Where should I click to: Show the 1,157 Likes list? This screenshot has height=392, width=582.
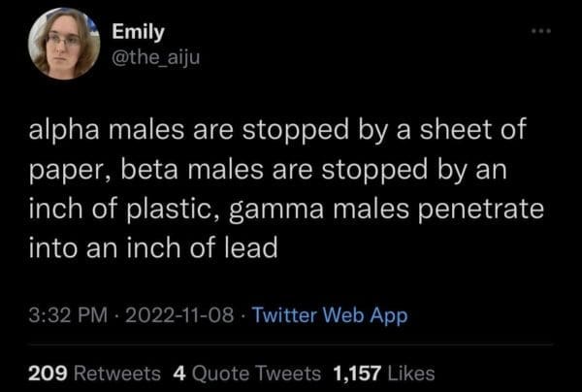pyautogui.click(x=383, y=372)
